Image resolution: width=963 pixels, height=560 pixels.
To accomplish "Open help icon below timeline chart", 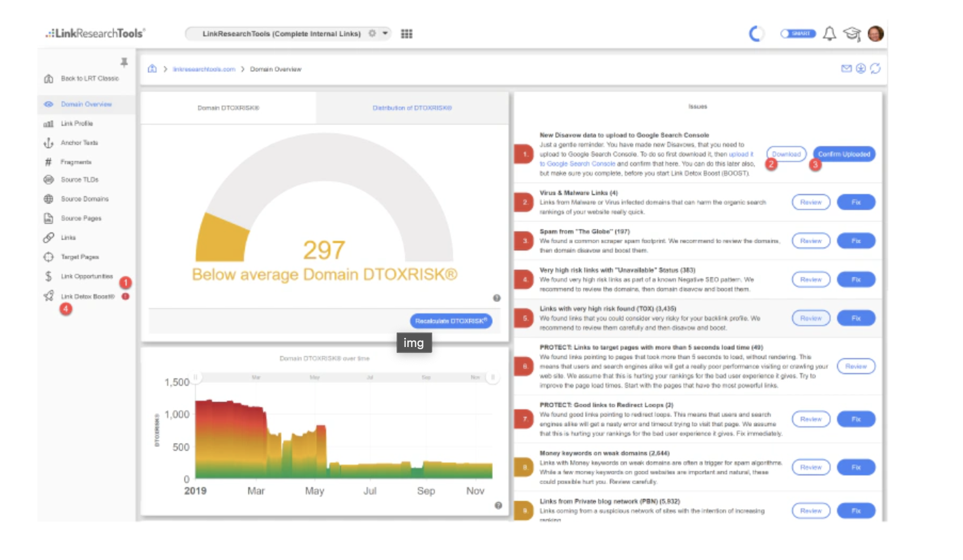I will 498,505.
